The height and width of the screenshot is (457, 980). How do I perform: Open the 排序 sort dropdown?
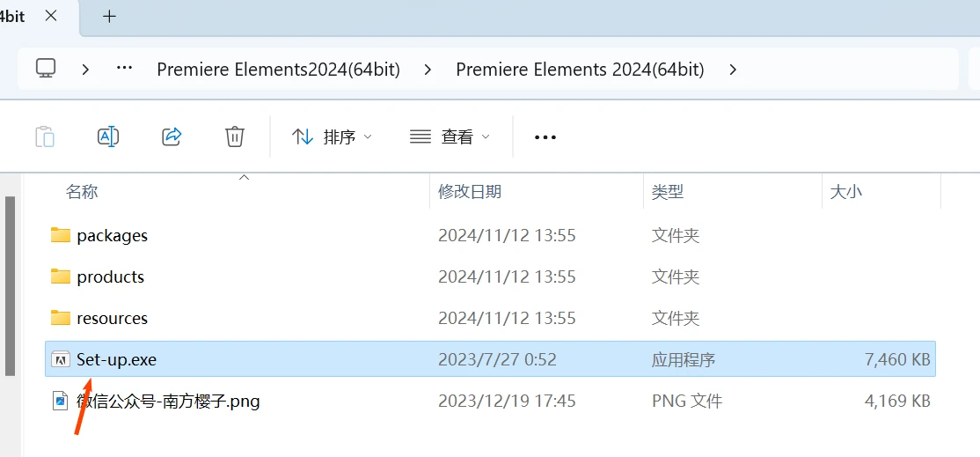332,136
